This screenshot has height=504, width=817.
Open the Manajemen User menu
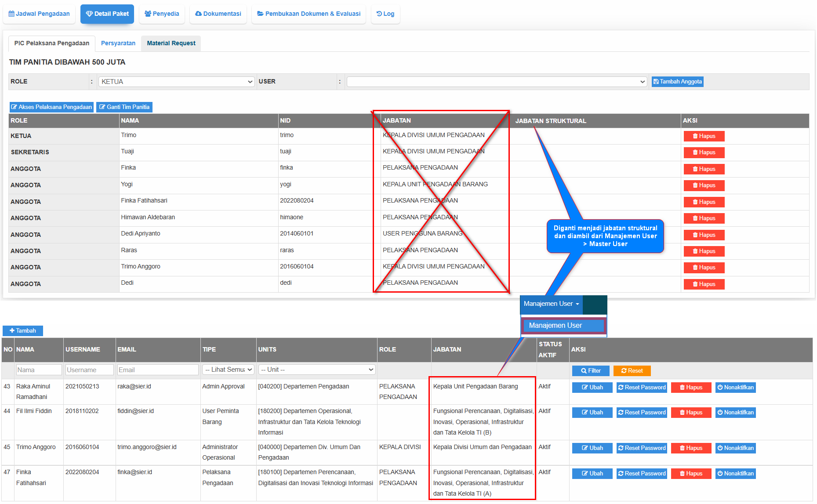tap(551, 304)
